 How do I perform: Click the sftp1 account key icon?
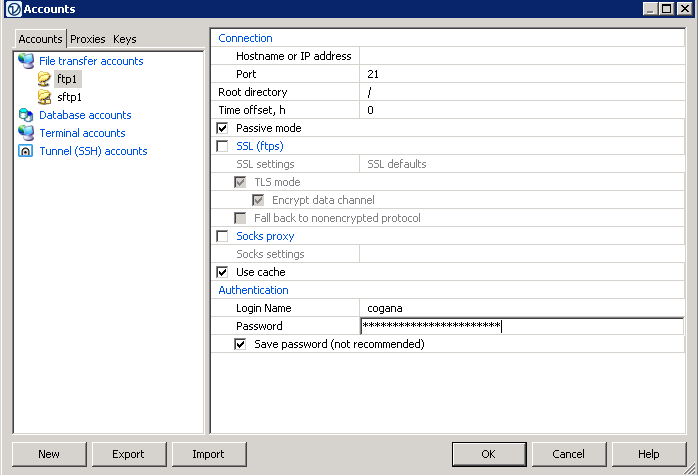coord(44,97)
